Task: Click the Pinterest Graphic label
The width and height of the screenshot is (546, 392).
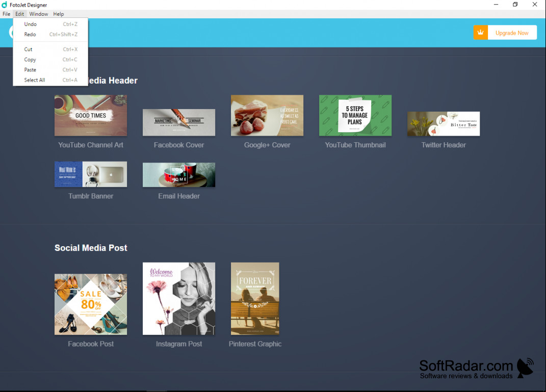Action: pyautogui.click(x=255, y=344)
